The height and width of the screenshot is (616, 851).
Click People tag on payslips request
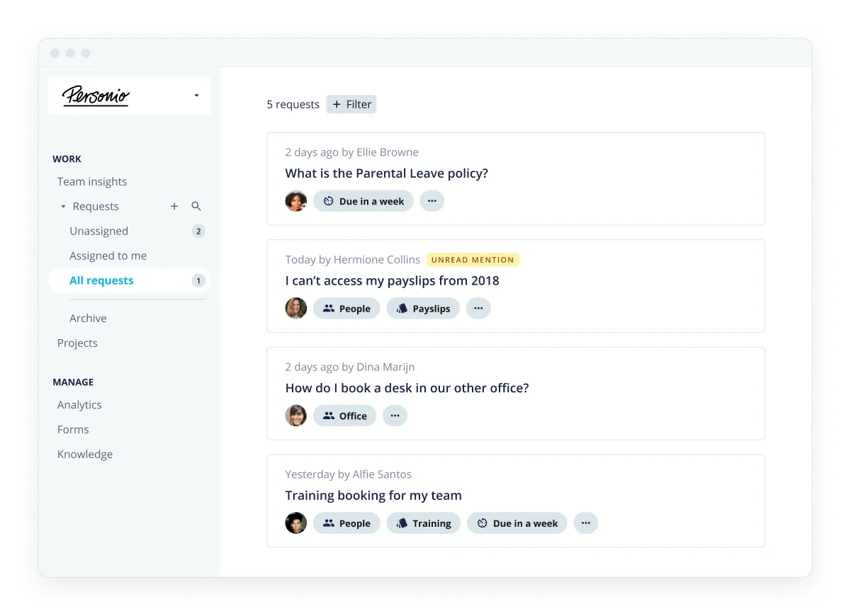(346, 308)
